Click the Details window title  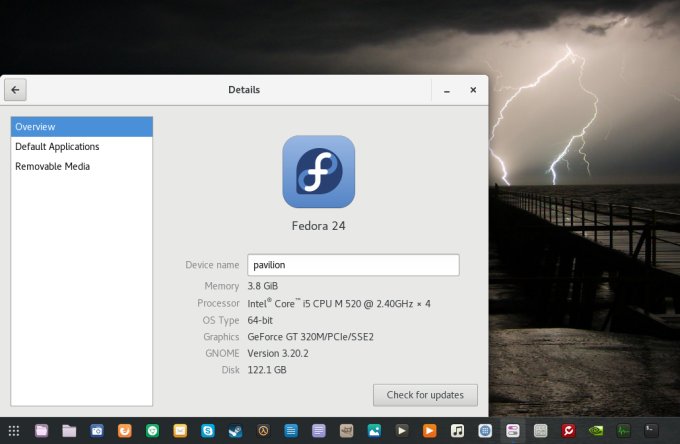[x=244, y=90]
